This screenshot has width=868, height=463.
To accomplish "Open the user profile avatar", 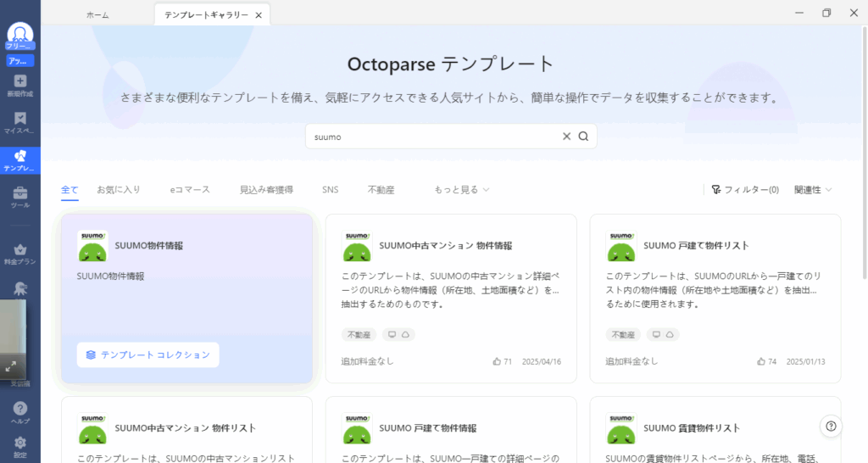I will (20, 33).
